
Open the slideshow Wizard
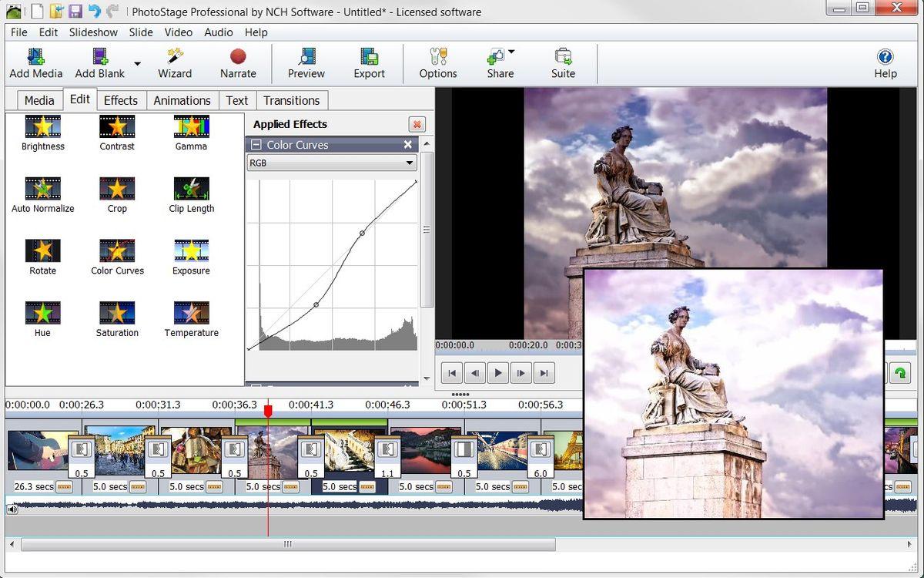click(x=175, y=63)
